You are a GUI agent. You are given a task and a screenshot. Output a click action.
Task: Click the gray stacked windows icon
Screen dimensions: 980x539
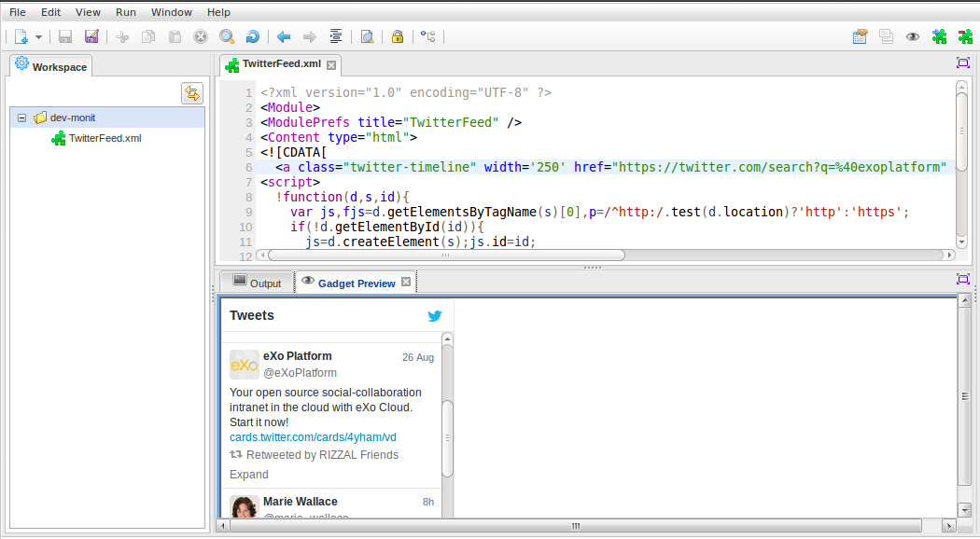click(x=887, y=36)
